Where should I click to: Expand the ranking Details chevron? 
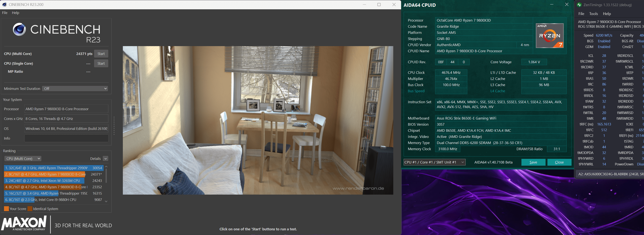pyautogui.click(x=106, y=159)
